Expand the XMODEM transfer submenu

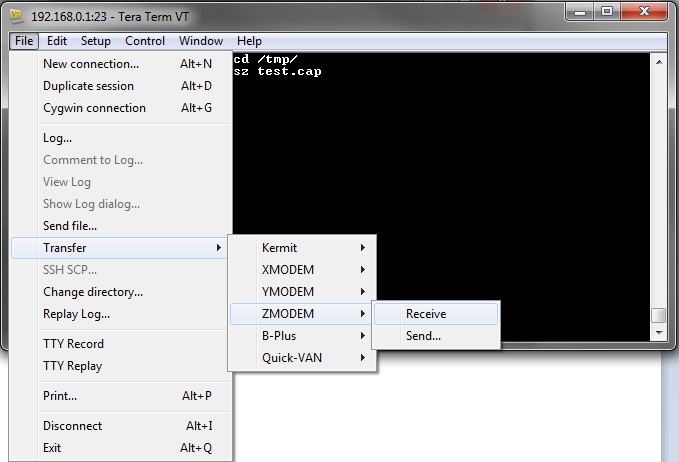pos(302,270)
